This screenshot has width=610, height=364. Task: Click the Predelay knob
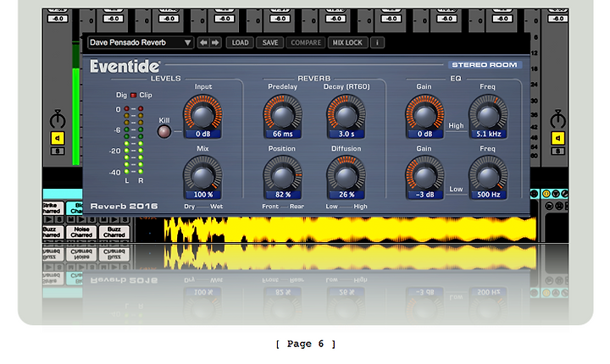282,114
